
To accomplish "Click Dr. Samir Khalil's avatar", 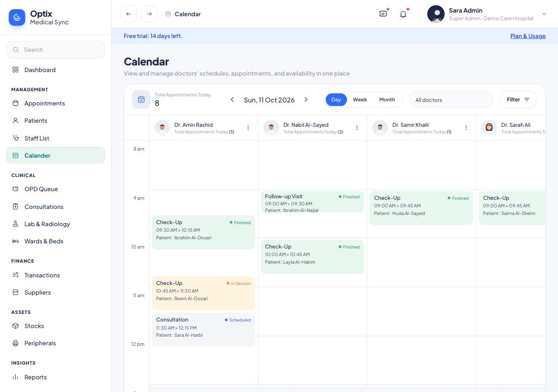I will [x=380, y=127].
